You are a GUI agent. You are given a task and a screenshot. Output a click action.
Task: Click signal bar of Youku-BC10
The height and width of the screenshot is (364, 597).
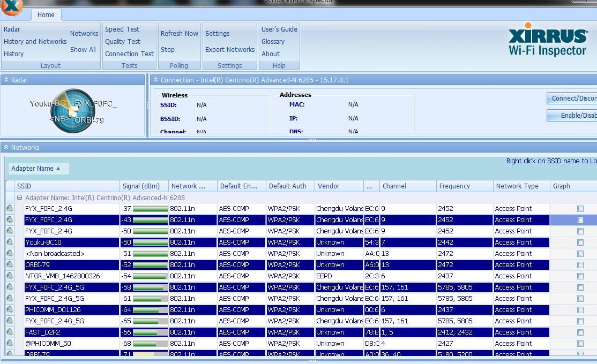click(x=150, y=242)
